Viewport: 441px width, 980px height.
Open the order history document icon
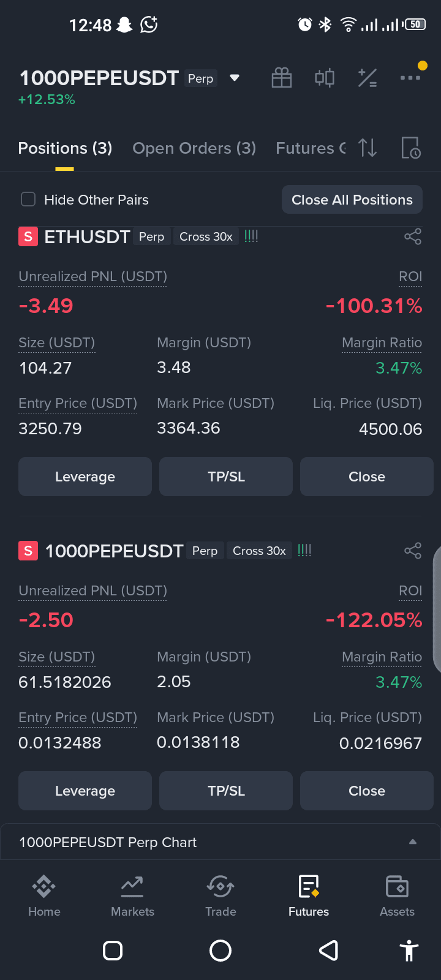411,148
